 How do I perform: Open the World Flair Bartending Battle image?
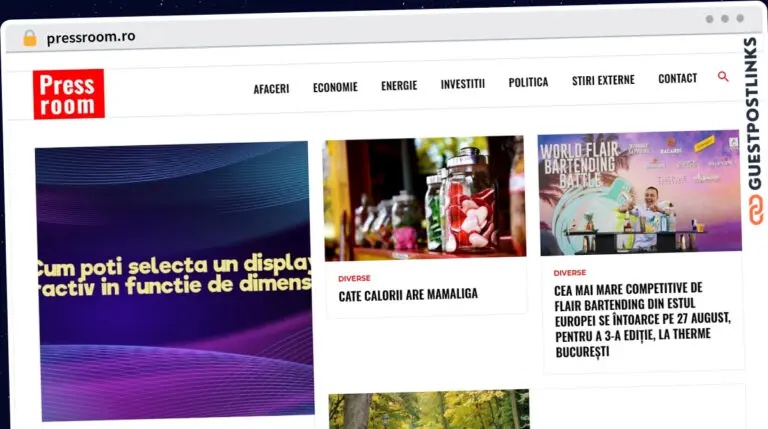(x=640, y=192)
